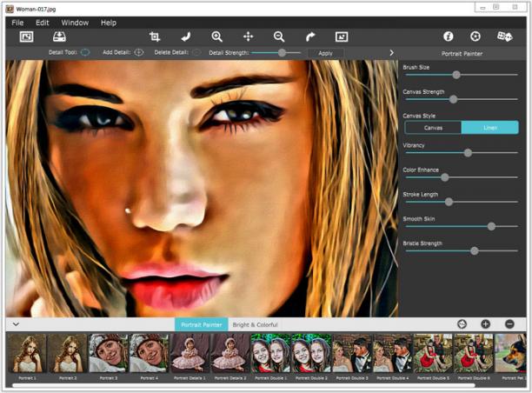
Task: Select Canvas as the canvas style
Action: pyautogui.click(x=433, y=128)
